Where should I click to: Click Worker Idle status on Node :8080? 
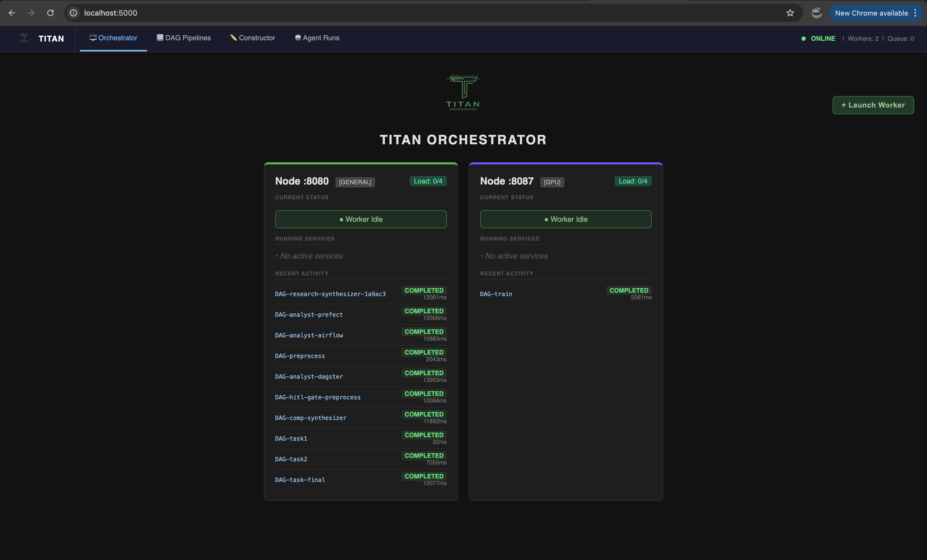(361, 219)
